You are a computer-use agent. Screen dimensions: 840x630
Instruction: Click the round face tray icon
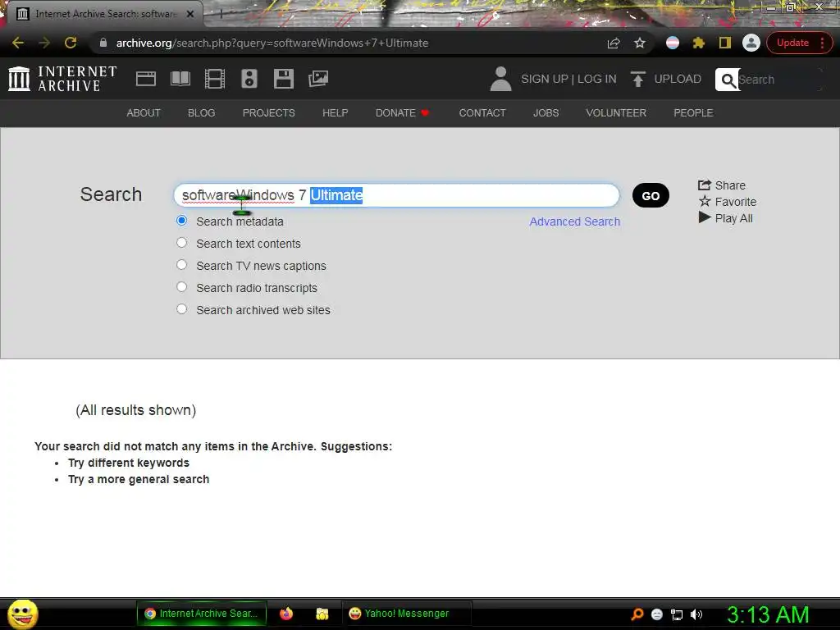coord(657,614)
